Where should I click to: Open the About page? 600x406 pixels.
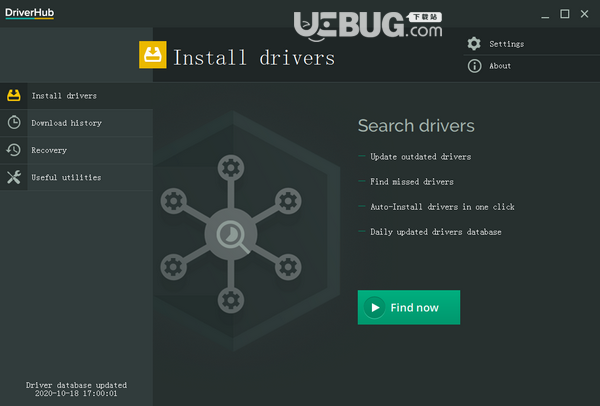532,66
